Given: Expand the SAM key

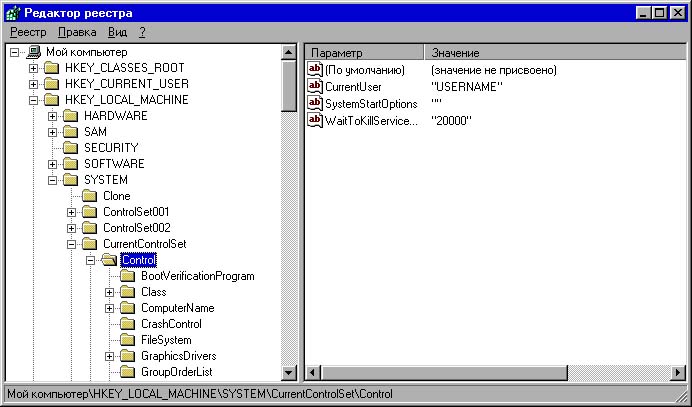Looking at the screenshot, I should point(53,132).
